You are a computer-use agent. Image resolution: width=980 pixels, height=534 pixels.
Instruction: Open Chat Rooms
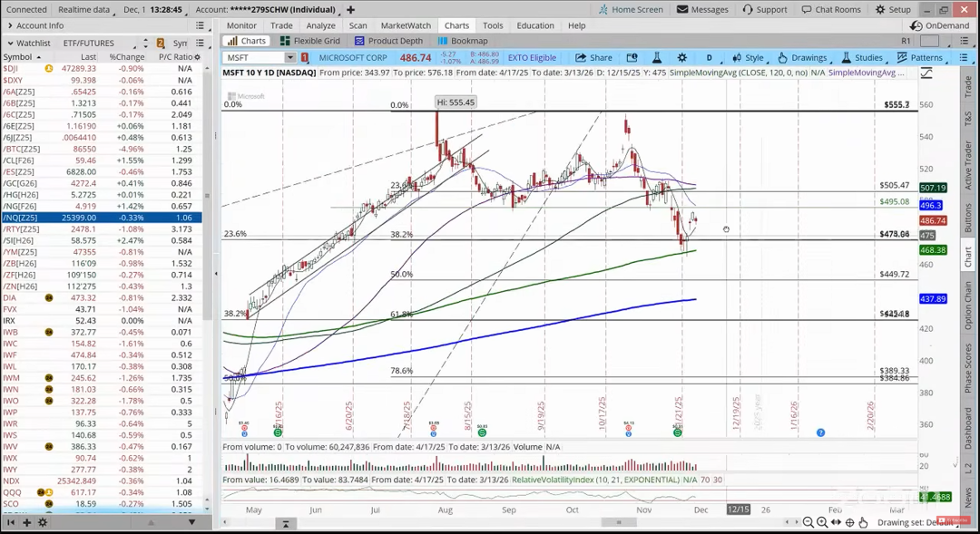[831, 9]
